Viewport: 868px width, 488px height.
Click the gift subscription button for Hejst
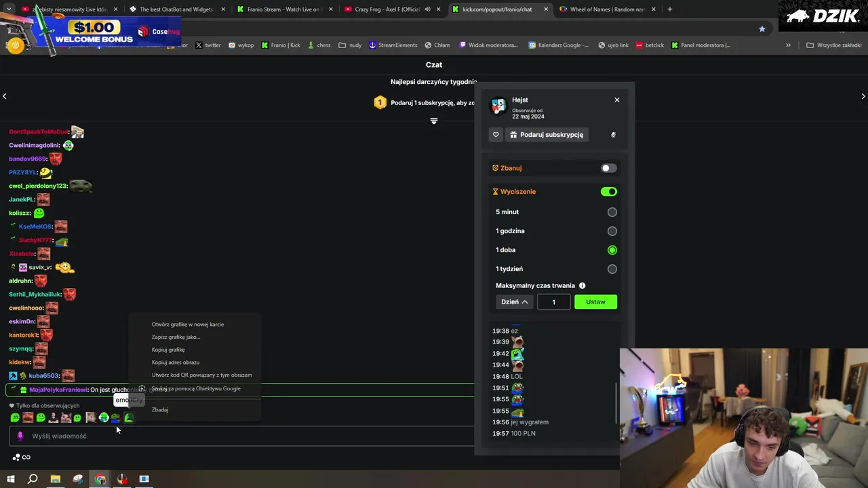(x=547, y=135)
